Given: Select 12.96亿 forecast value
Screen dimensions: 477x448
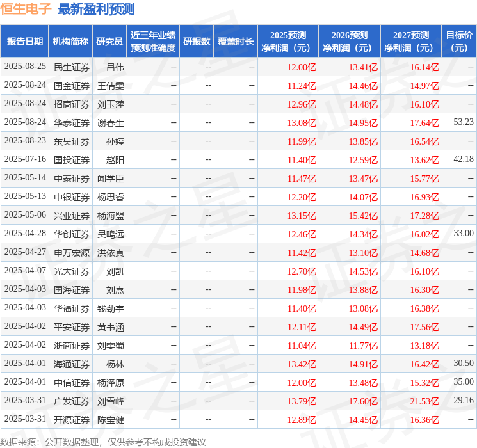Looking at the screenshot, I should click(302, 104).
